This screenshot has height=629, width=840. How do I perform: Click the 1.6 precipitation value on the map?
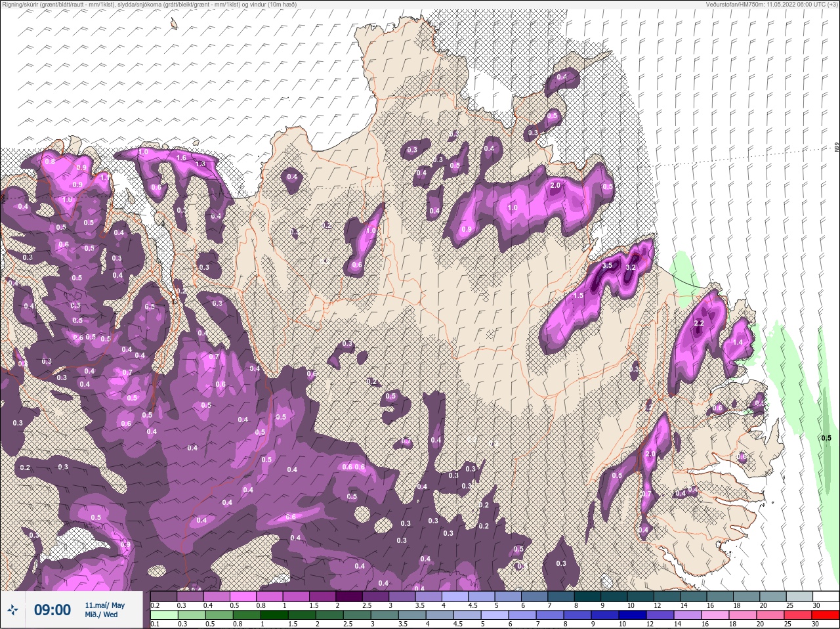click(182, 158)
